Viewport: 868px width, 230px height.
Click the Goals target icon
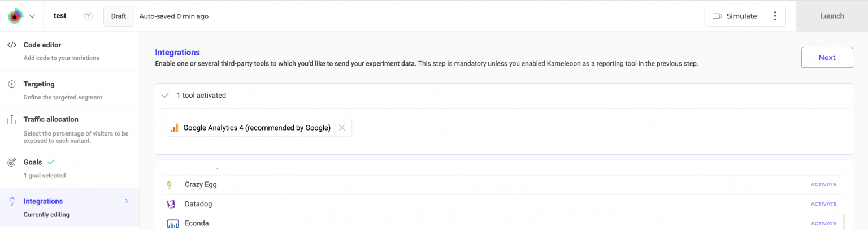coord(11,162)
